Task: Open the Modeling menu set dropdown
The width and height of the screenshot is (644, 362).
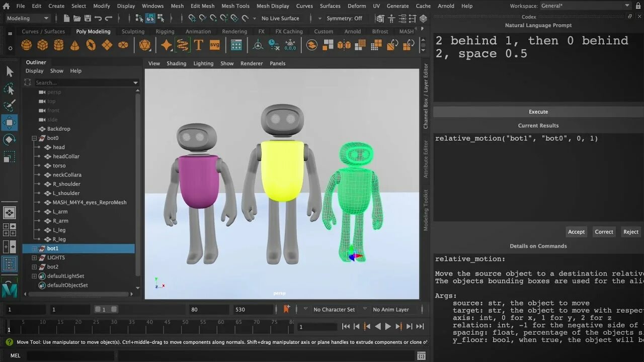Action: [x=28, y=18]
